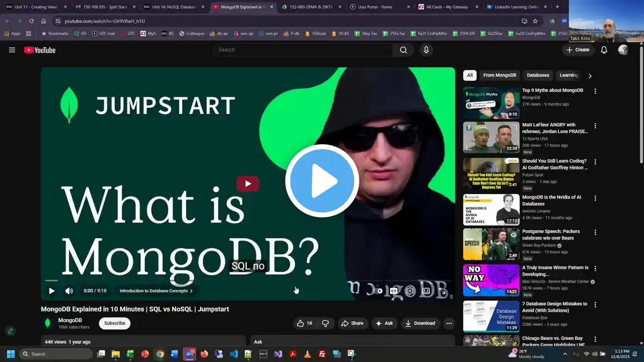Viewport: 644px width, 362px height.
Task: Open the Create menu button
Action: point(578,50)
